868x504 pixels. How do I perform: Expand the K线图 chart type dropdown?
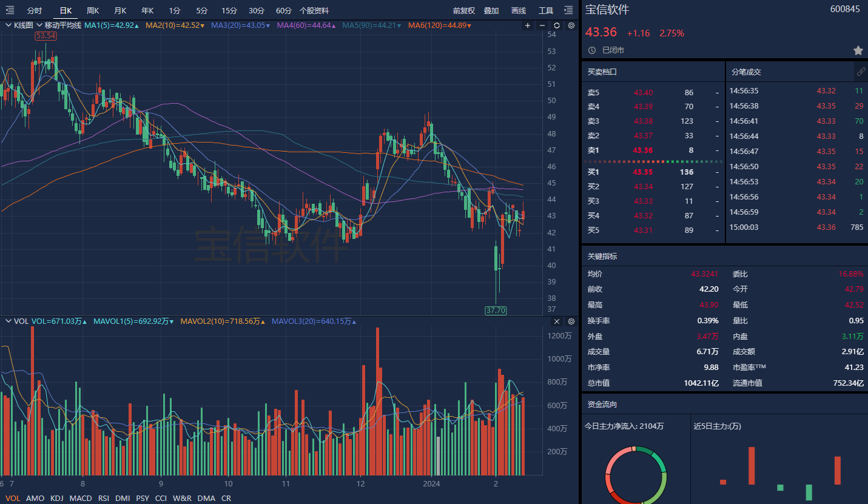(10, 25)
